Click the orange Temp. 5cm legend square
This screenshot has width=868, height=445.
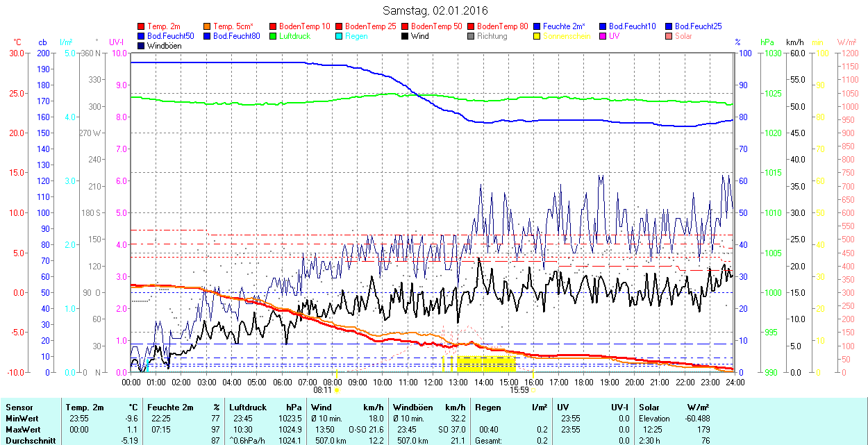click(x=208, y=26)
